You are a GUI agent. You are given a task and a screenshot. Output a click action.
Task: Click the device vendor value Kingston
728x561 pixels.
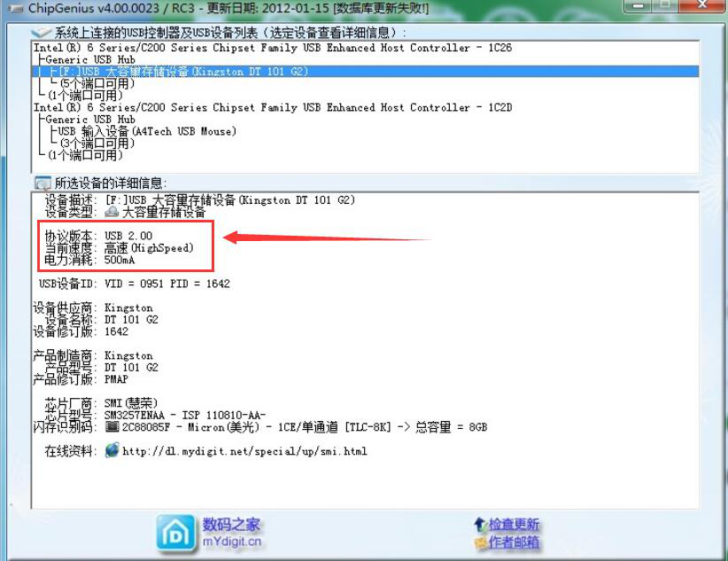[128, 308]
